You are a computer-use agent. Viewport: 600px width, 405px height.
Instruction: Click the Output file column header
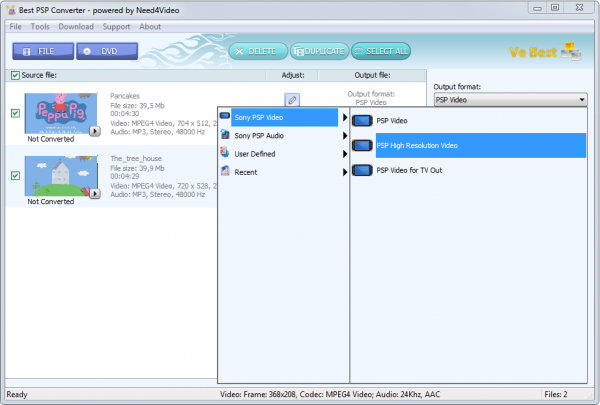372,75
